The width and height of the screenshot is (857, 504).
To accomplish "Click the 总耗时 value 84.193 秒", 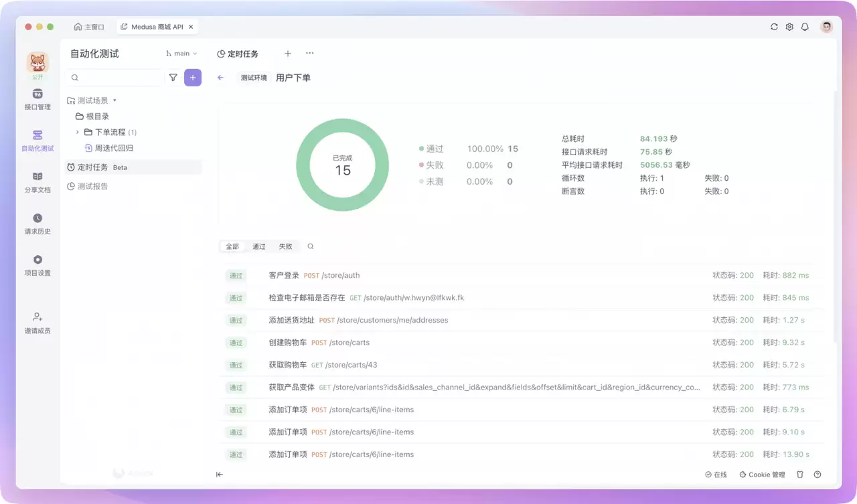I will click(x=659, y=139).
